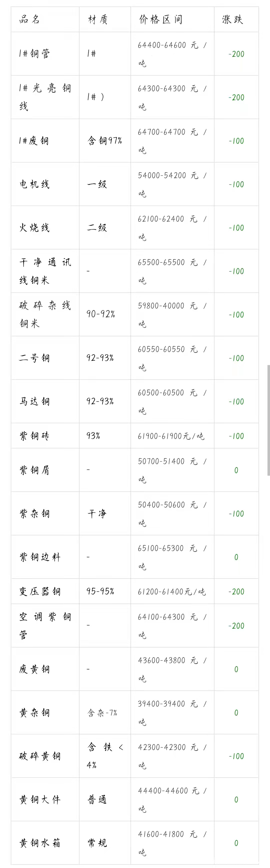
Task: Click 含铜97% material cell for 1#废铜
Action: point(104,141)
